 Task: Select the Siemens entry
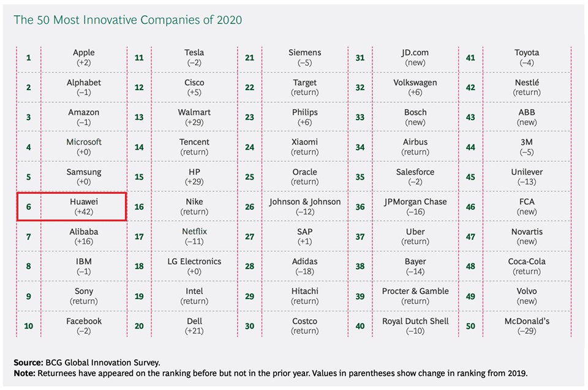[x=304, y=58]
